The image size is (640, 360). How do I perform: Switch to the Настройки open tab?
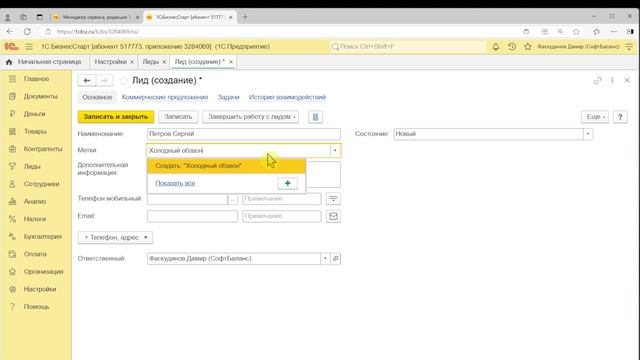111,62
